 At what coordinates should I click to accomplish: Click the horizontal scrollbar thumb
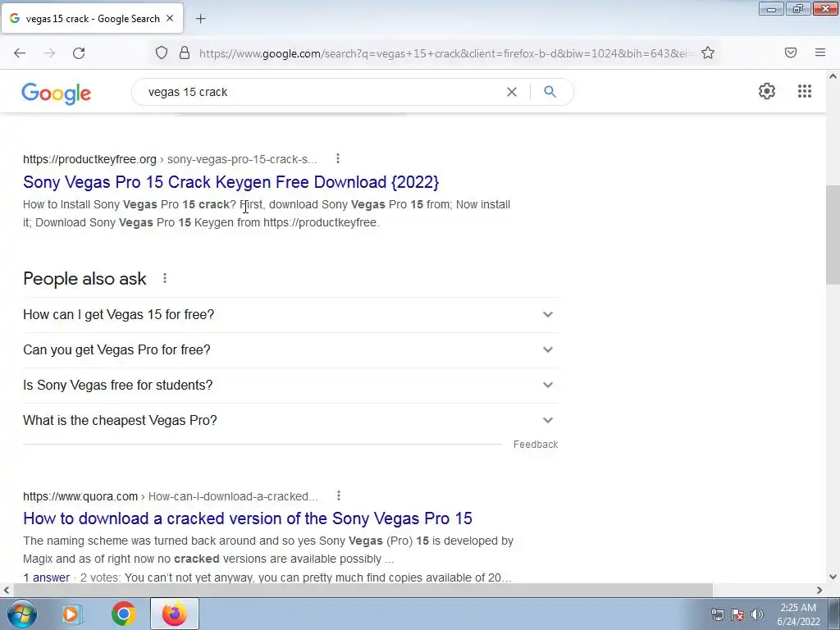click(x=363, y=590)
